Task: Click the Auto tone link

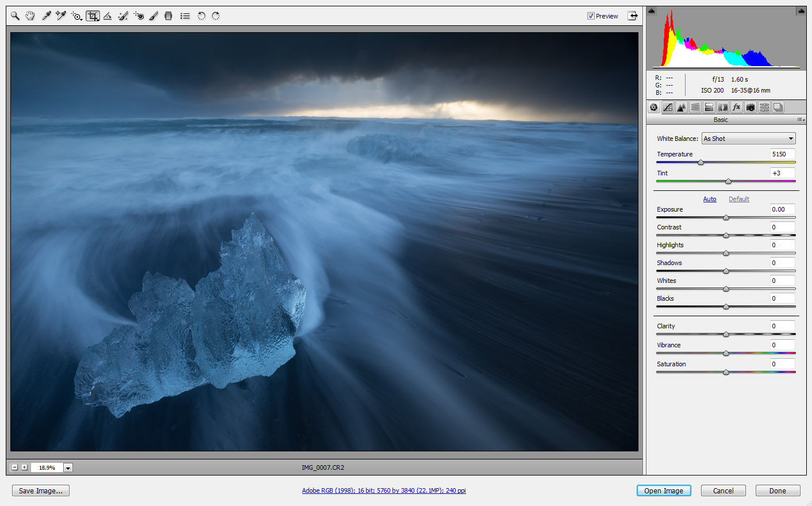Action: pos(710,199)
